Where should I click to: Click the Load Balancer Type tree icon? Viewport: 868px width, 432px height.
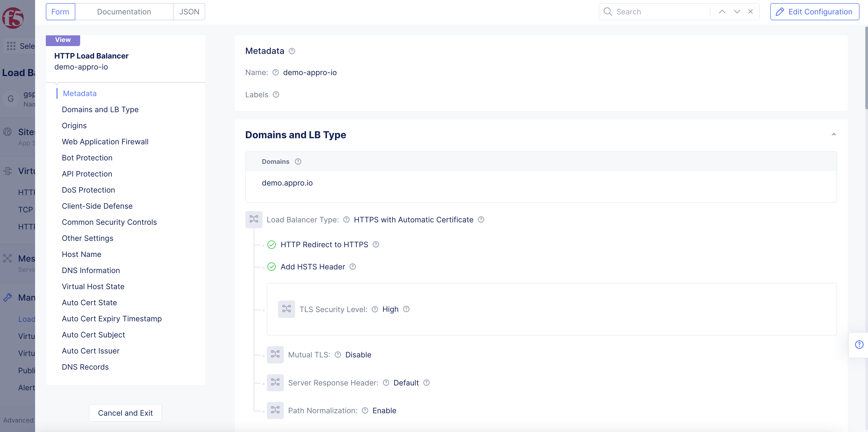pos(254,220)
